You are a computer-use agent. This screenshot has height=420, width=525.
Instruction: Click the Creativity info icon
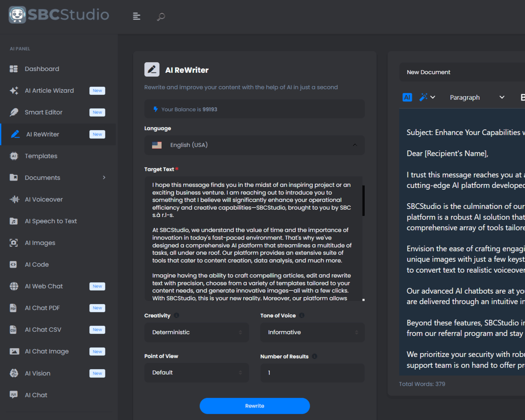pos(176,315)
